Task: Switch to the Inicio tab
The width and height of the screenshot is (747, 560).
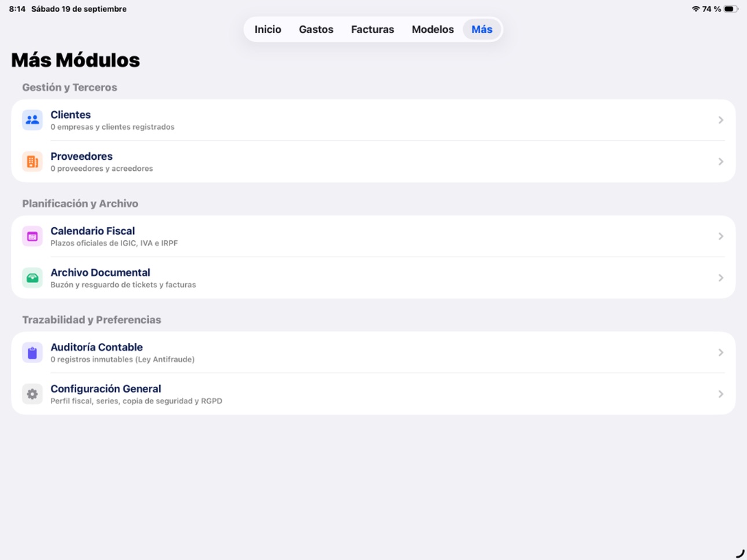Action: (x=268, y=30)
